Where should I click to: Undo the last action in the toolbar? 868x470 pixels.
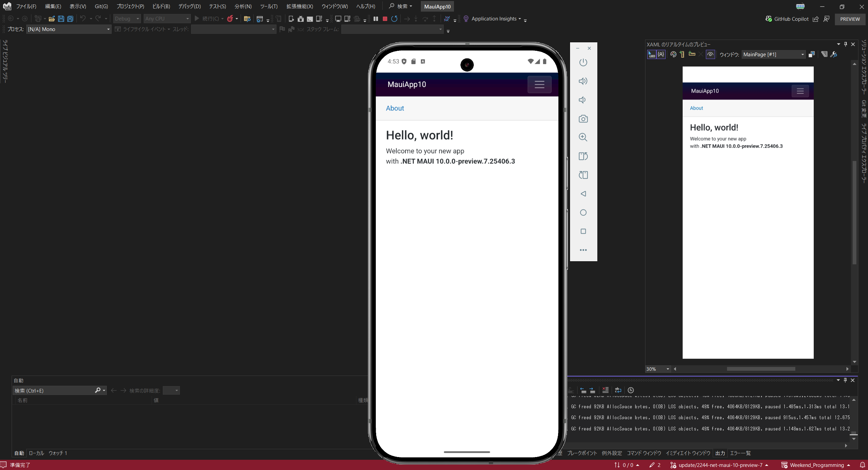[x=83, y=19]
